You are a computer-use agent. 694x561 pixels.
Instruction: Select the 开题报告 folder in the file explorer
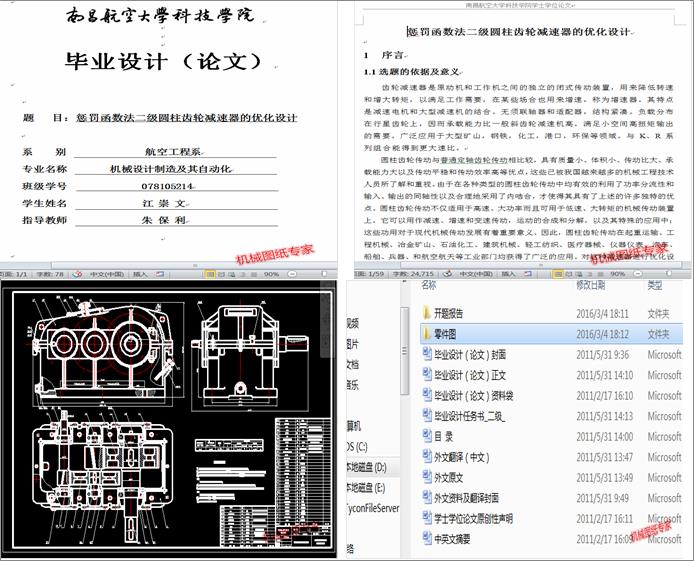coord(448,314)
